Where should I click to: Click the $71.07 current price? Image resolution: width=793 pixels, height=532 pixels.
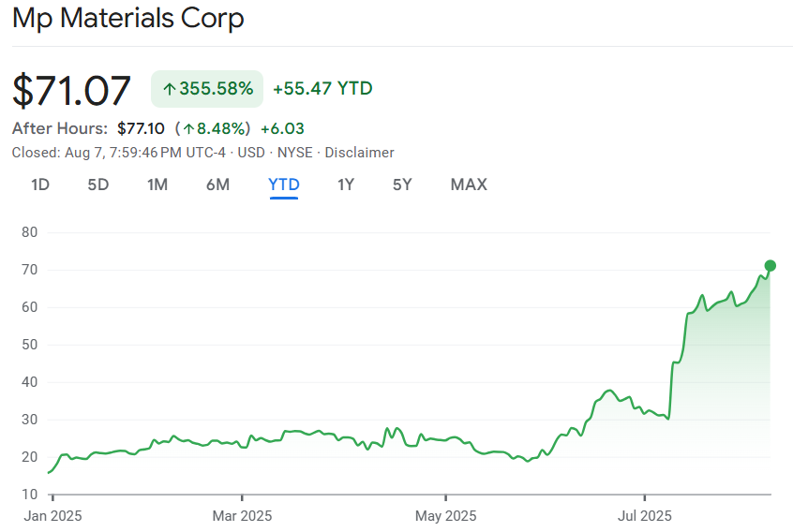point(72,90)
